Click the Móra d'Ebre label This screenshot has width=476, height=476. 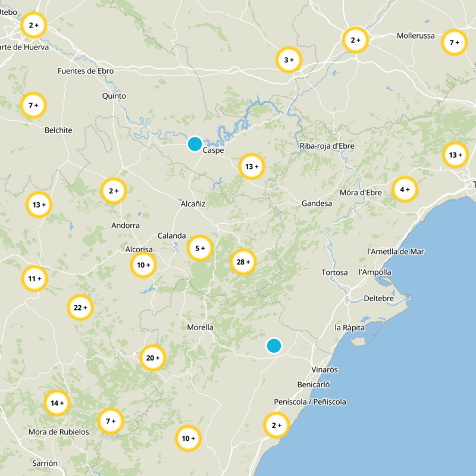click(361, 192)
